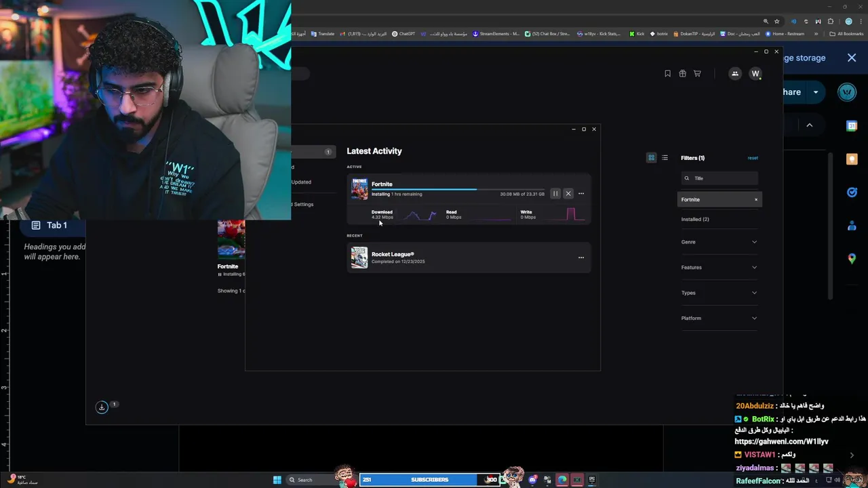Open the Epic friends list icon
868x488 pixels.
point(735,73)
